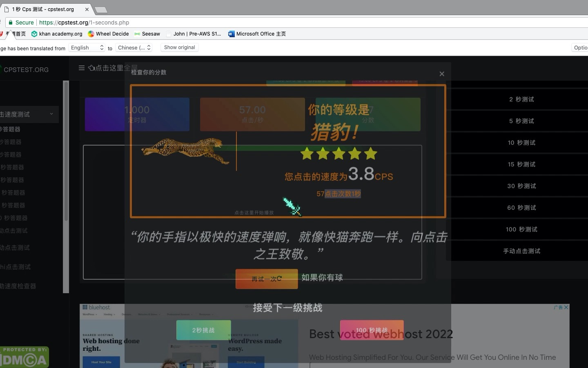The width and height of the screenshot is (588, 368).
Task: Open the hamburger menu on CPSTEST.ORG
Action: pos(81,68)
